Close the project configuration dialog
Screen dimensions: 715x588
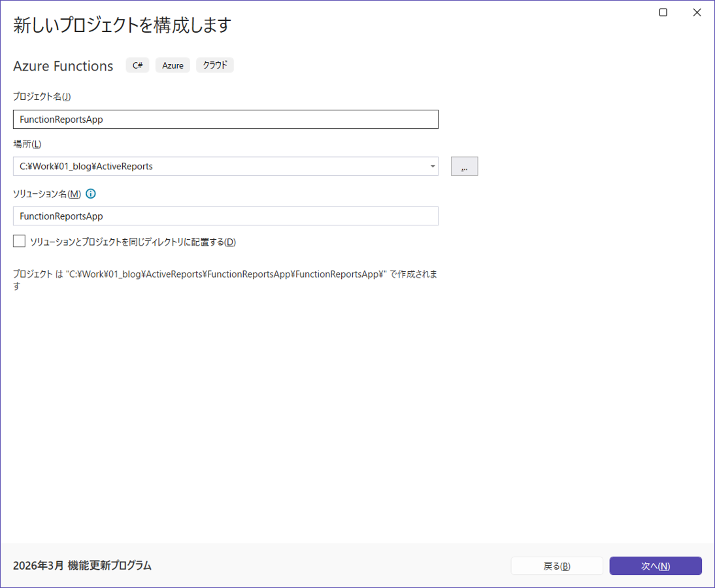697,12
